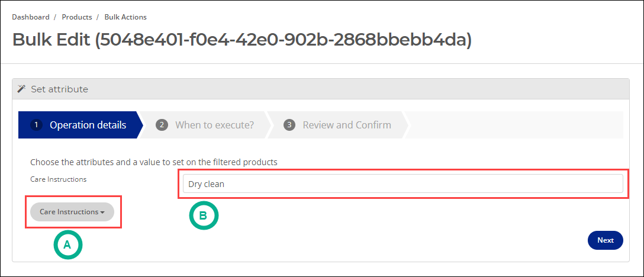Click the Bulk Actions breadcrumb item
The height and width of the screenshot is (277, 644).
tap(125, 17)
